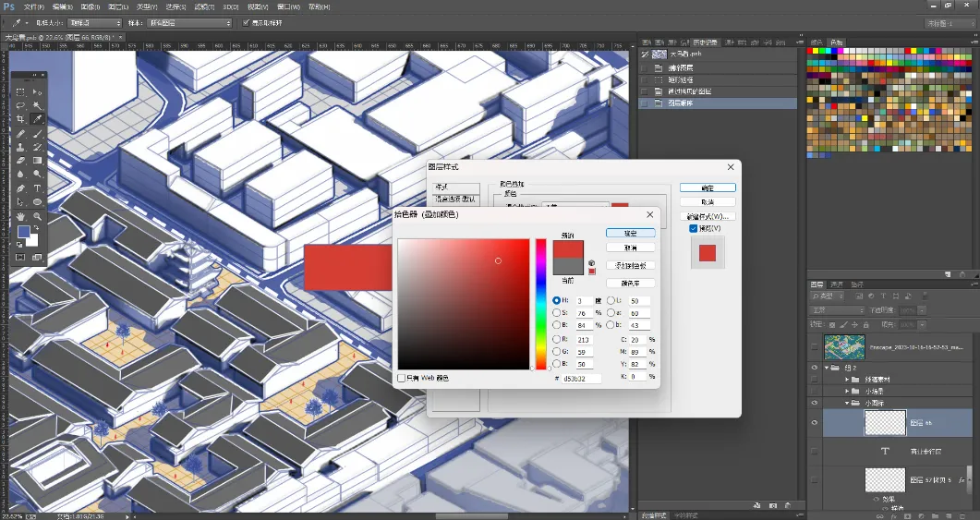The image size is (980, 520).
Task: Uncheck the Preview checkbox in Layer Style
Action: (x=693, y=228)
